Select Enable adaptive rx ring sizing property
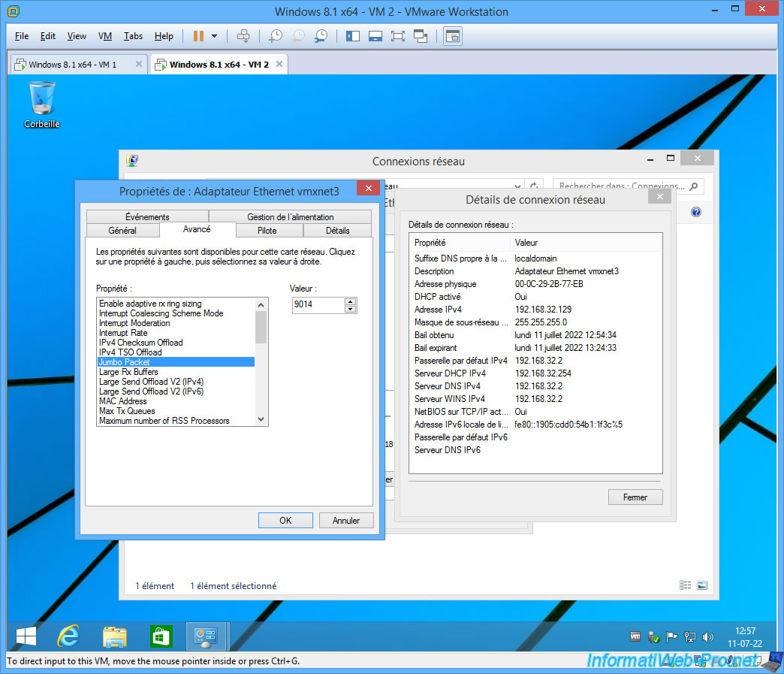 [x=176, y=304]
